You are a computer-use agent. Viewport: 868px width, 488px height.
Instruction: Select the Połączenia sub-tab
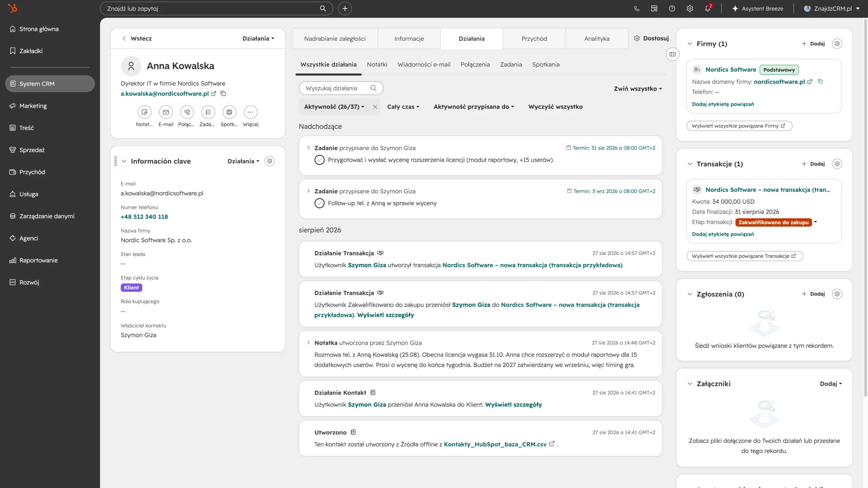pos(475,64)
